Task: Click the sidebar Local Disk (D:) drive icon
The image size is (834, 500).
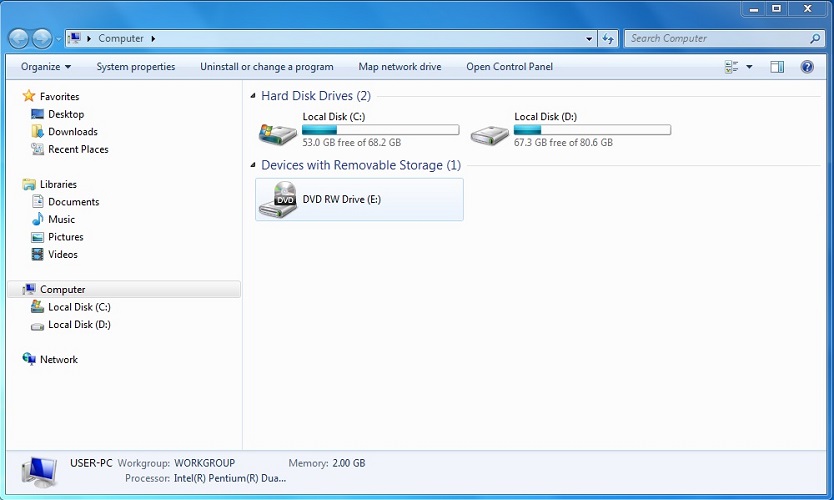Action: click(37, 326)
